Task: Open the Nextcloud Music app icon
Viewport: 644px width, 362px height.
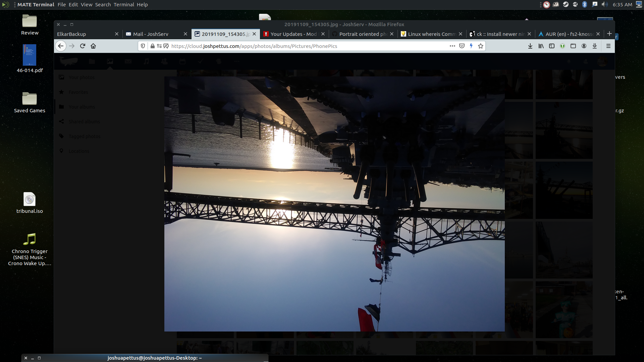Action: pyautogui.click(x=146, y=61)
